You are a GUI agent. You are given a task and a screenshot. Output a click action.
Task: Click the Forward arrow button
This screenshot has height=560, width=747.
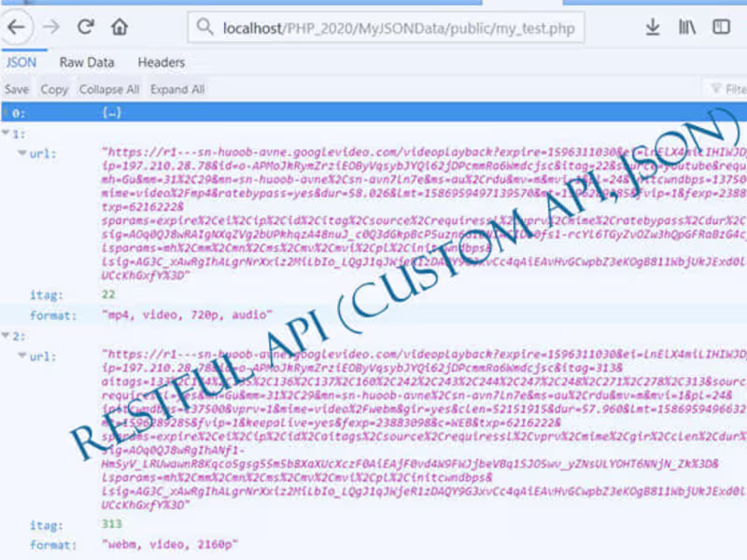pyautogui.click(x=51, y=27)
